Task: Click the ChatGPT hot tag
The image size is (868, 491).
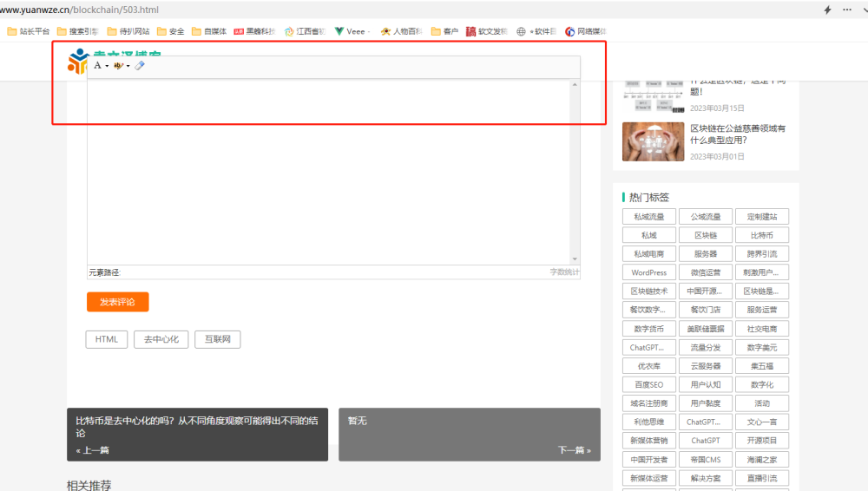Action: click(x=705, y=441)
